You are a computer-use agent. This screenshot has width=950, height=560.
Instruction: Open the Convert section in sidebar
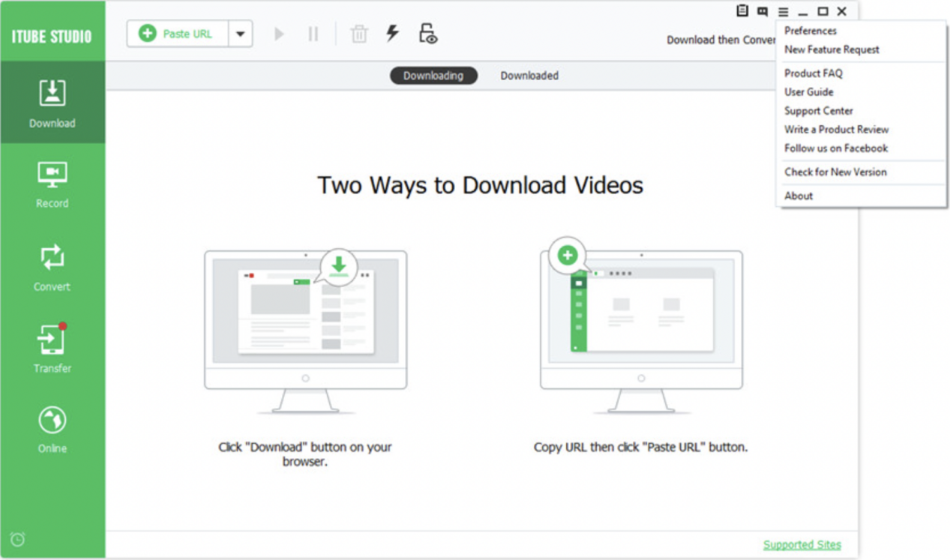tap(52, 267)
